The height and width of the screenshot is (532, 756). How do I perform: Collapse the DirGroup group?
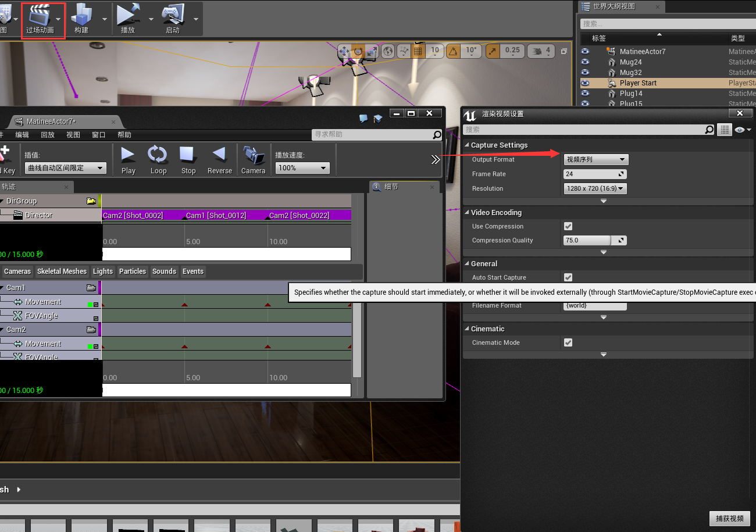2,201
